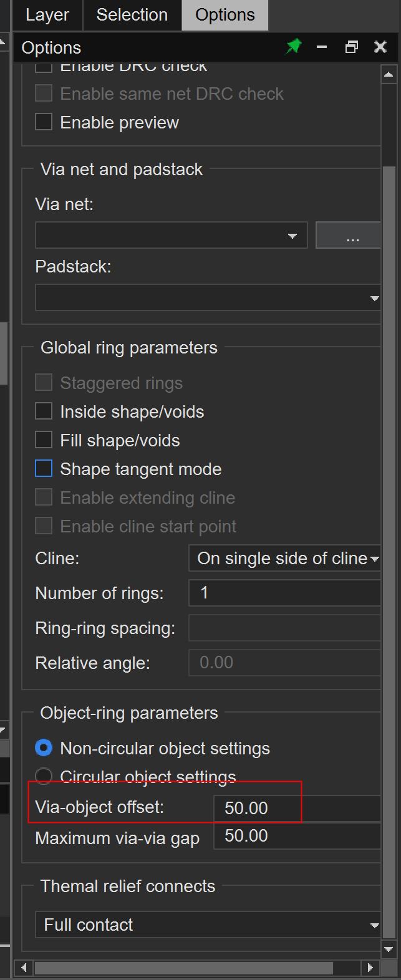
Task: Open the Full contact thermal relief dropdown
Action: click(x=374, y=925)
